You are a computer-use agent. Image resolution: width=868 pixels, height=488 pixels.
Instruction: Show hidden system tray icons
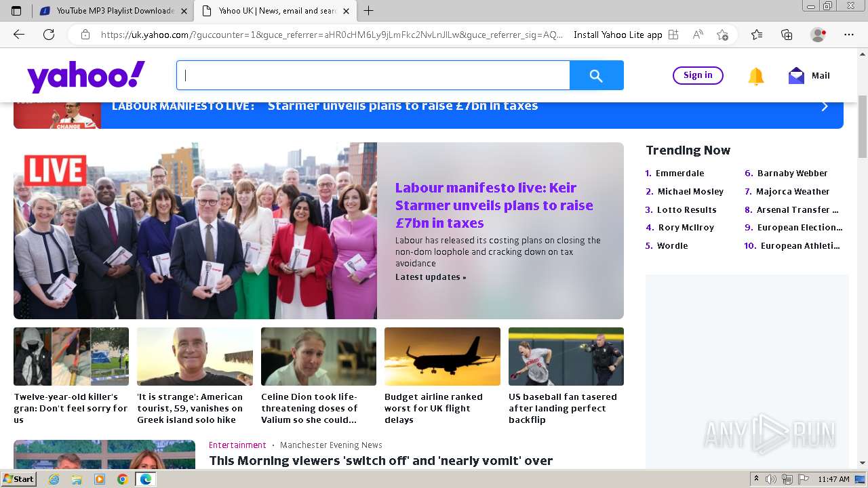[756, 479]
